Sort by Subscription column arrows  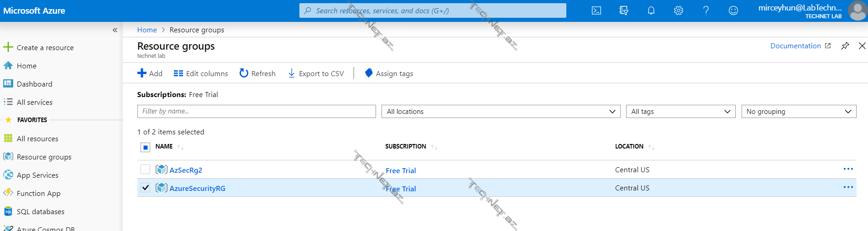click(434, 147)
